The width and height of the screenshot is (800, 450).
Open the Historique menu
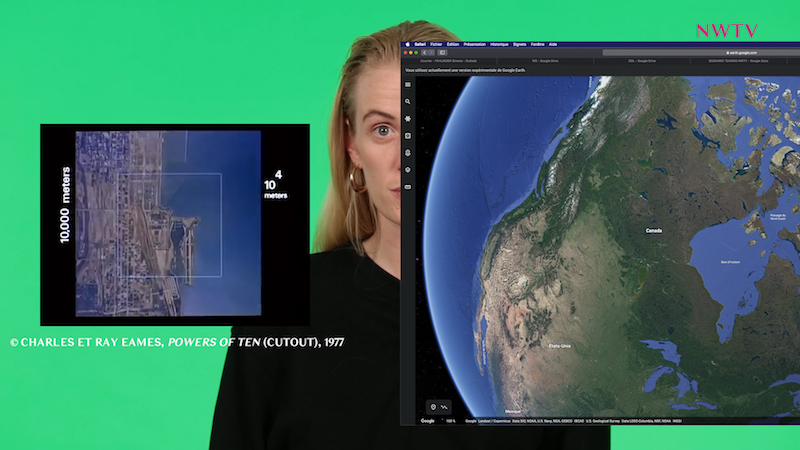pos(499,44)
